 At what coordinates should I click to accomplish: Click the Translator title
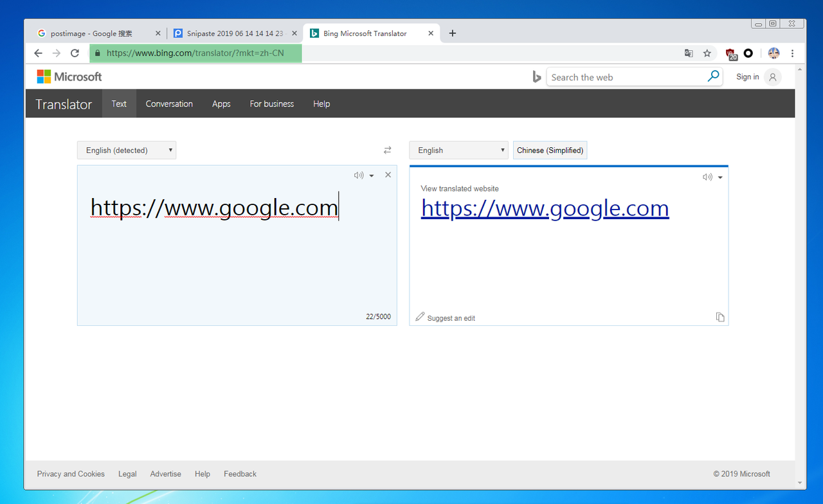(x=64, y=104)
